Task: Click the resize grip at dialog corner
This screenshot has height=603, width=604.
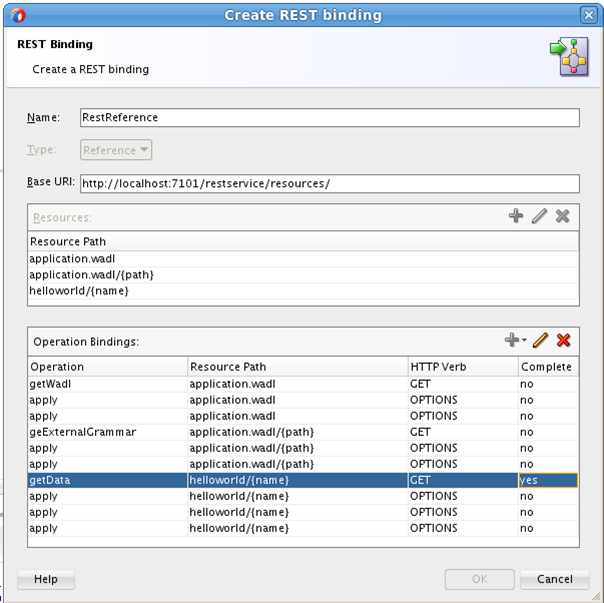Action: 596,596
